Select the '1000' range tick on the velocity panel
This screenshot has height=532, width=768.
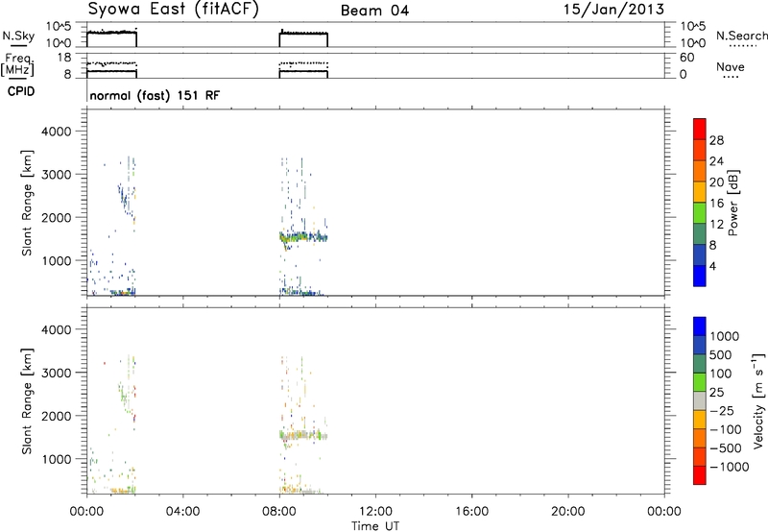coord(56,459)
